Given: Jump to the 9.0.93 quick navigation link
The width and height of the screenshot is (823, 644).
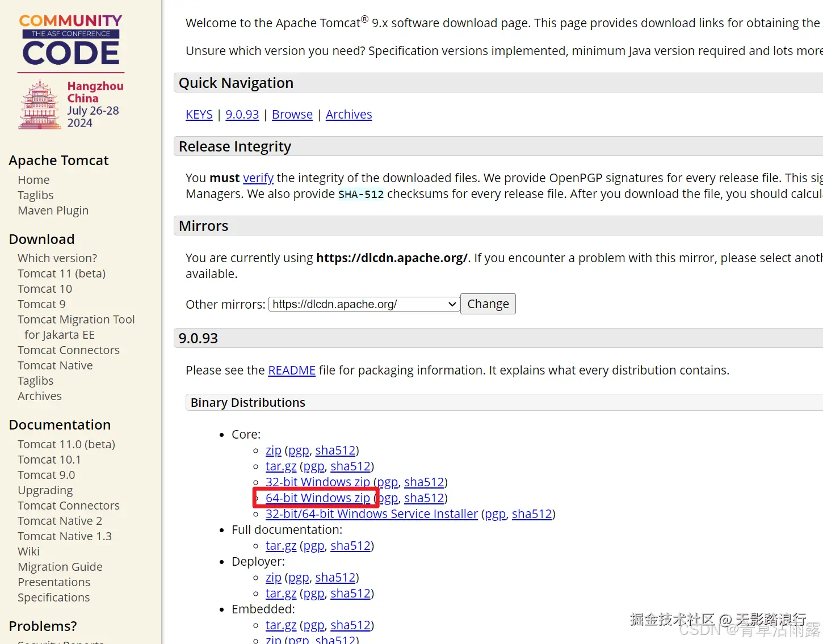Looking at the screenshot, I should click(242, 115).
